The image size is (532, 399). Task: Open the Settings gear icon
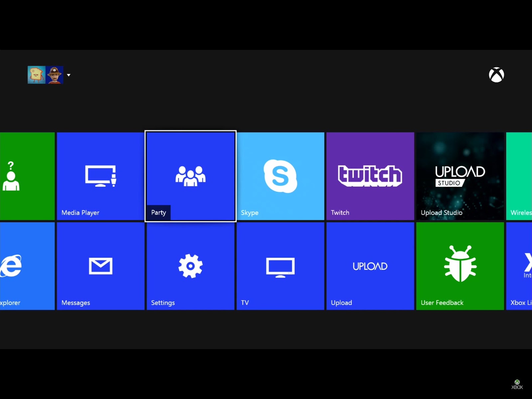tap(191, 266)
